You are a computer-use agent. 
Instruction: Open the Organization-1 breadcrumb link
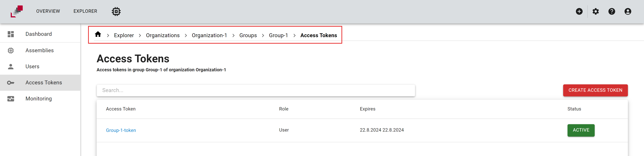[x=209, y=35]
